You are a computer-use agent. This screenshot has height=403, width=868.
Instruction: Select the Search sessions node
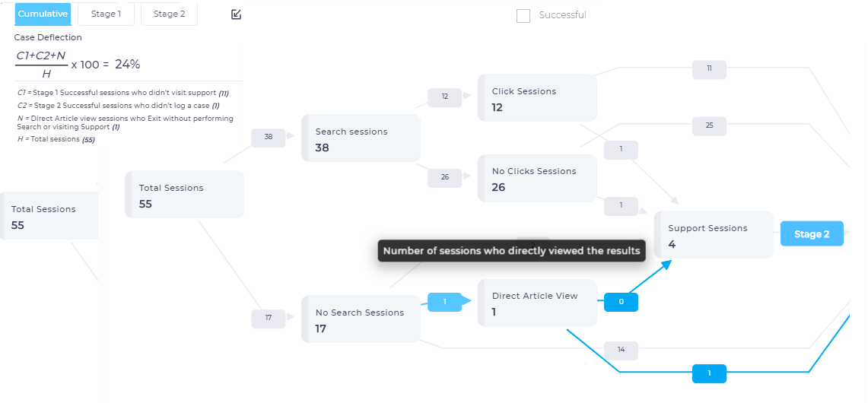coord(361,138)
